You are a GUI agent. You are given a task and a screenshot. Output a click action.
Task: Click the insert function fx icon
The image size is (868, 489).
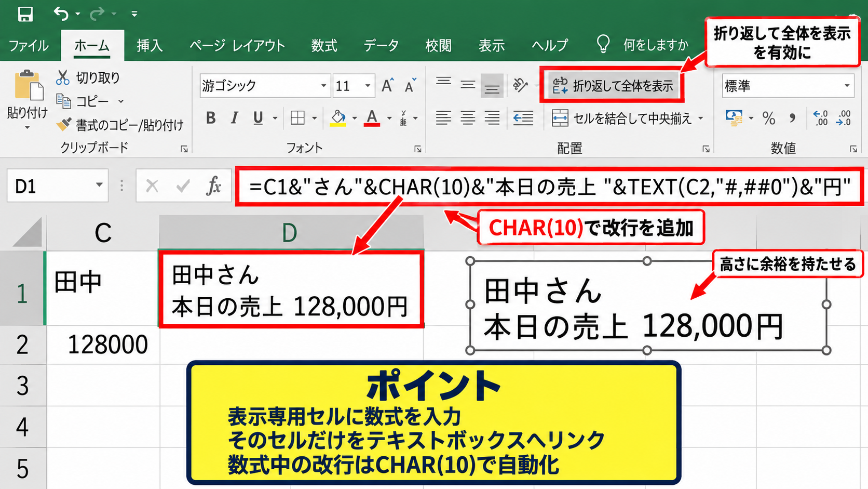click(213, 186)
